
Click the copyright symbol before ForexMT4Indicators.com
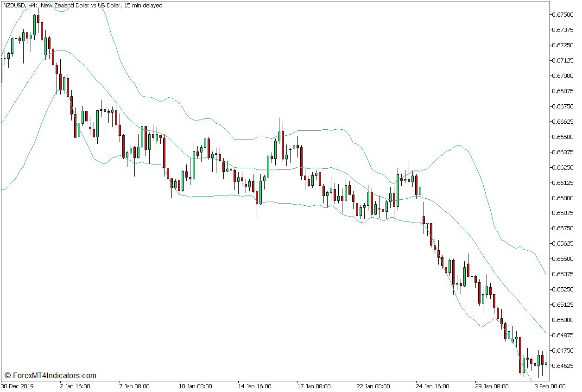click(6, 375)
